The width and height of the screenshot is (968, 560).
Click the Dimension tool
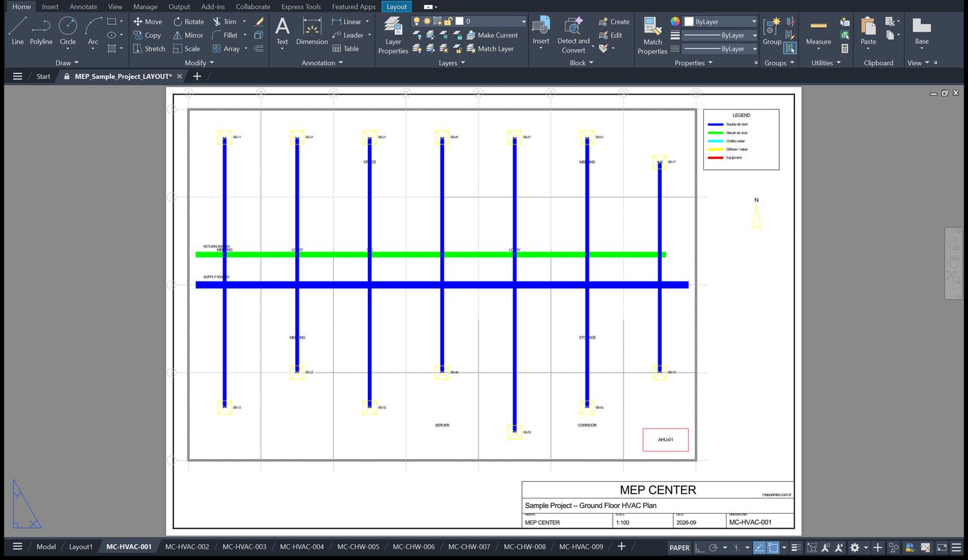[312, 31]
